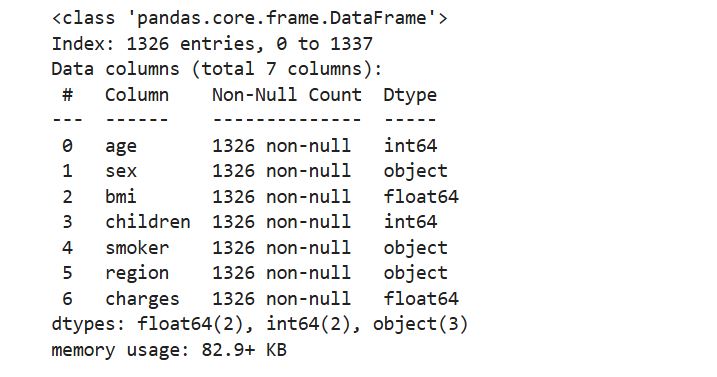Viewport: 717px width, 377px height.
Task: Click the 'region' column name
Action: (137, 273)
